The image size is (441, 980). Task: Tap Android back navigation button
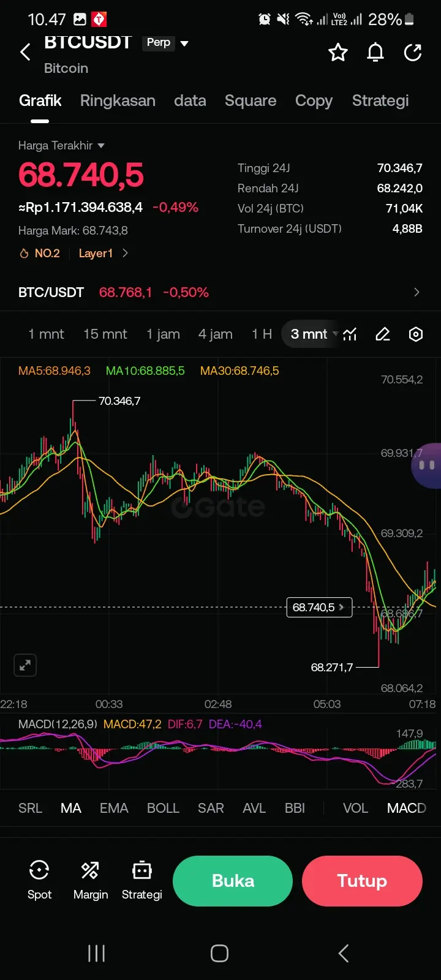pyautogui.click(x=344, y=953)
